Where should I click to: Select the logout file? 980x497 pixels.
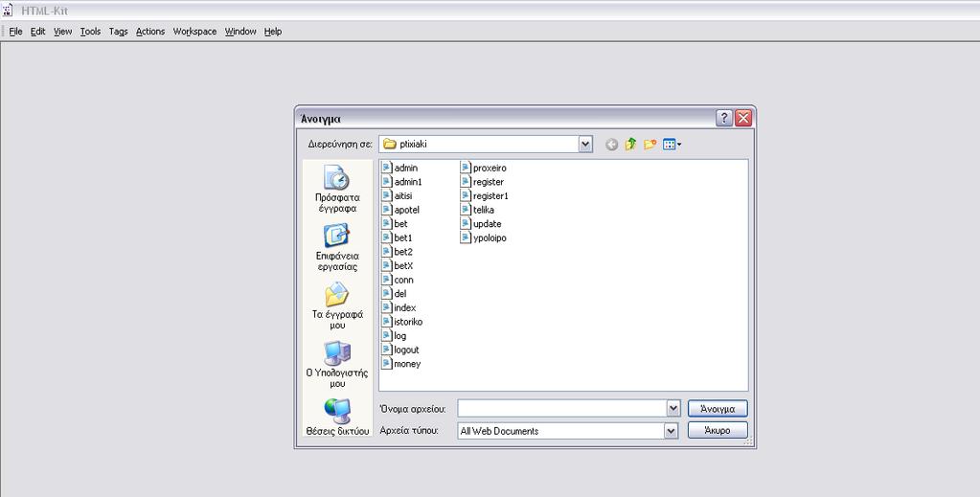tap(400, 350)
